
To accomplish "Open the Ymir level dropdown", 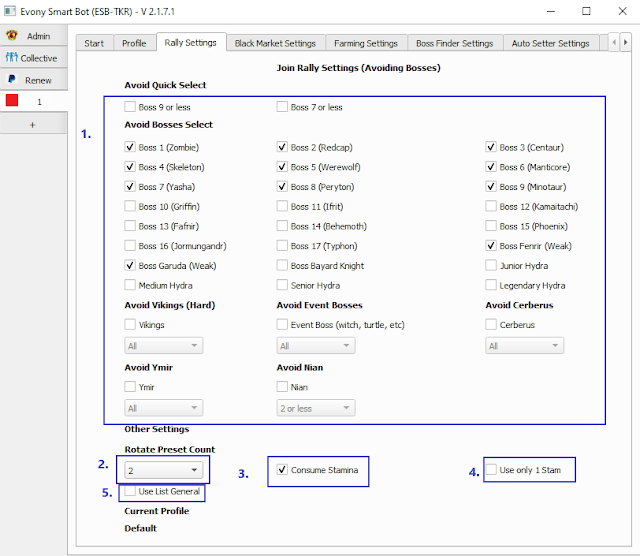I will point(163,408).
